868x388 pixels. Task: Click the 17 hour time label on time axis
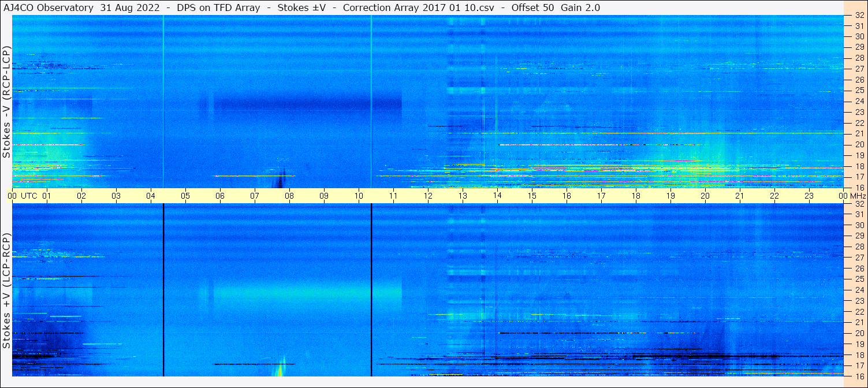pyautogui.click(x=601, y=196)
